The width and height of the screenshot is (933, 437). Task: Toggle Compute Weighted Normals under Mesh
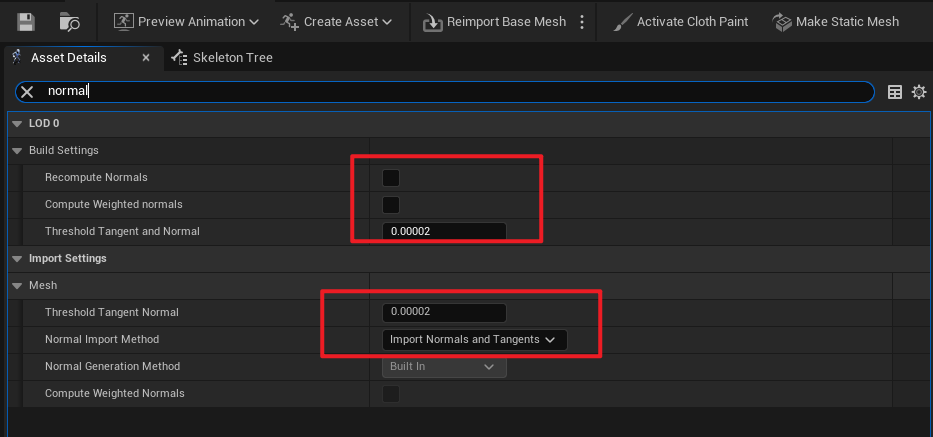(391, 394)
